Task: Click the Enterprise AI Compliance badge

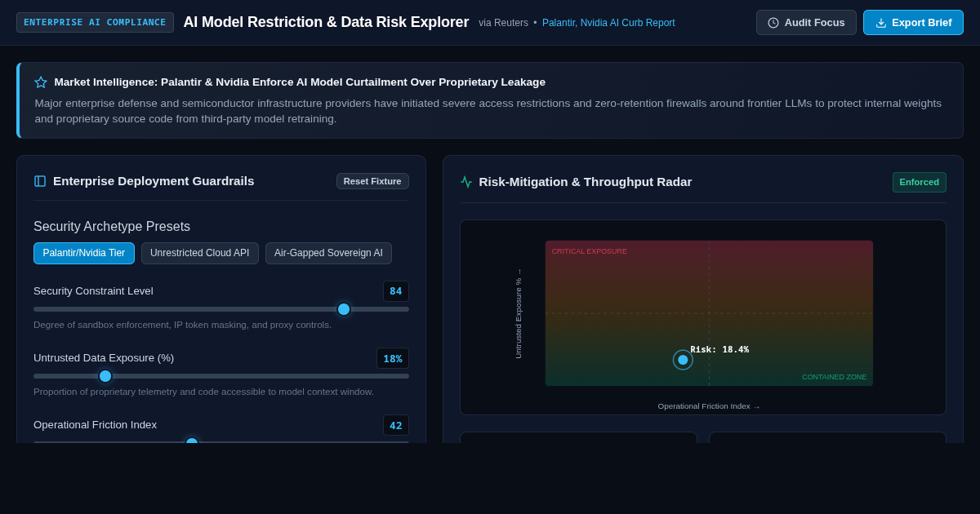Action: pyautogui.click(x=95, y=23)
